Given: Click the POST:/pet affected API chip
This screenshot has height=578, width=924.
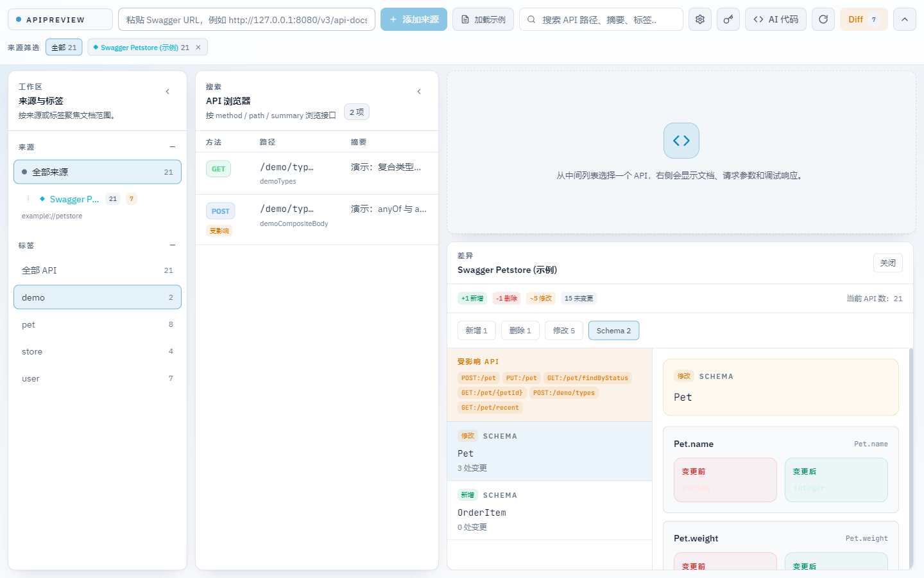Looking at the screenshot, I should (479, 378).
